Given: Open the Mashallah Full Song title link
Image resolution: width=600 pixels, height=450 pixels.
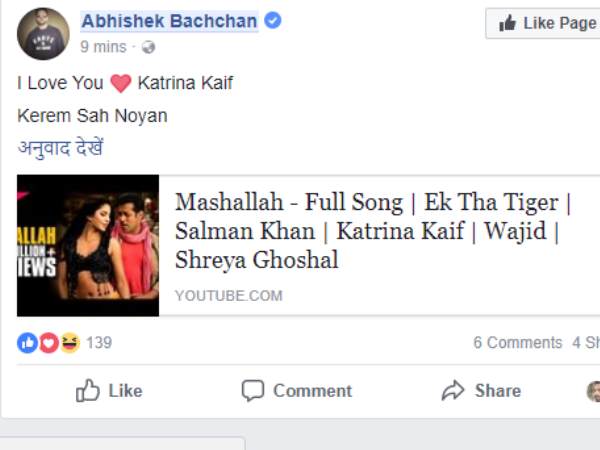Looking at the screenshot, I should [x=372, y=231].
